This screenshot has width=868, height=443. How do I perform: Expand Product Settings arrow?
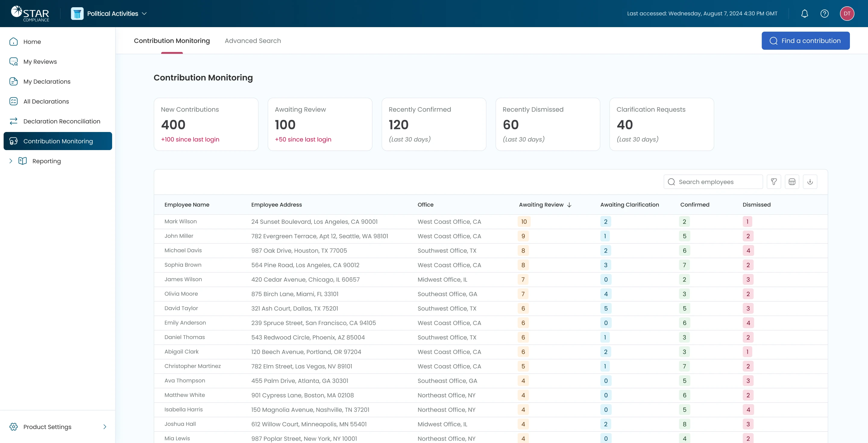105,427
